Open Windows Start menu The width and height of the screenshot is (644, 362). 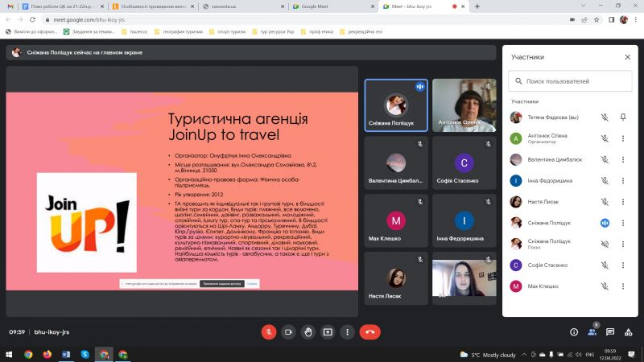(9, 354)
